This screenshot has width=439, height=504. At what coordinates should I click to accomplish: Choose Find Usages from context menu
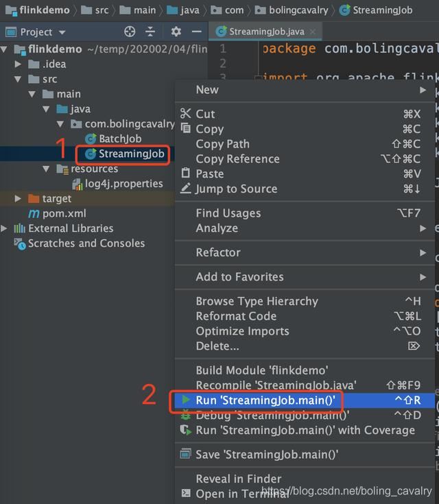click(228, 213)
